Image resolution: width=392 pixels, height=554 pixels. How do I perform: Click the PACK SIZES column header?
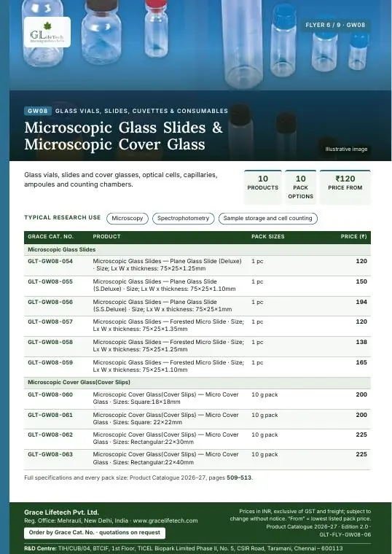pyautogui.click(x=267, y=237)
